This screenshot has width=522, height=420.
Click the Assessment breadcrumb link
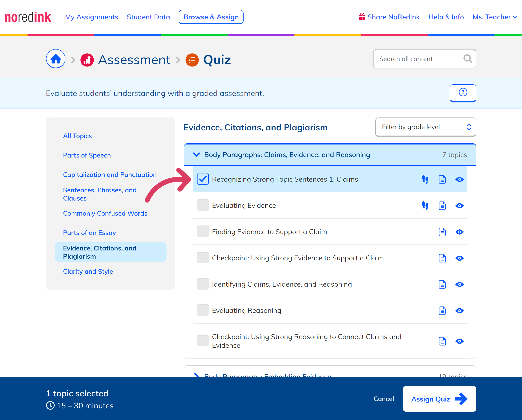(134, 60)
